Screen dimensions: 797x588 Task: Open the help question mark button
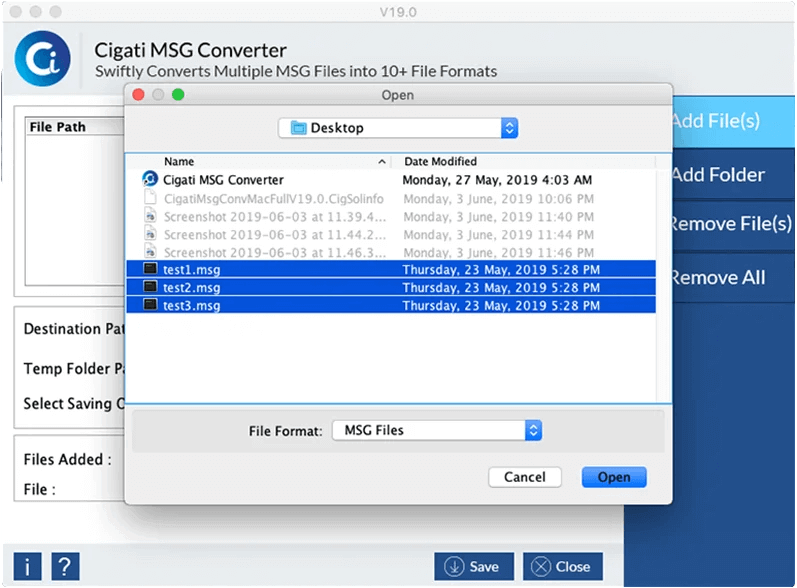pos(65,566)
